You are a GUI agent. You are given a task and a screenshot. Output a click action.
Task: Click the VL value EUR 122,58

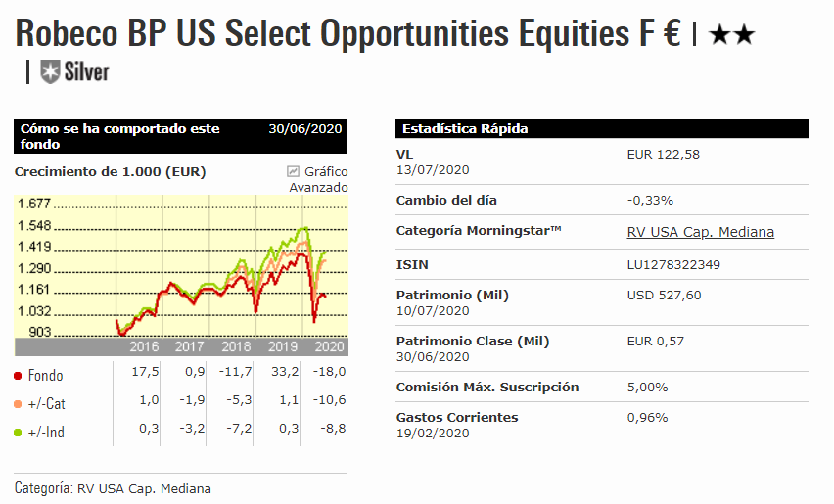(x=663, y=154)
